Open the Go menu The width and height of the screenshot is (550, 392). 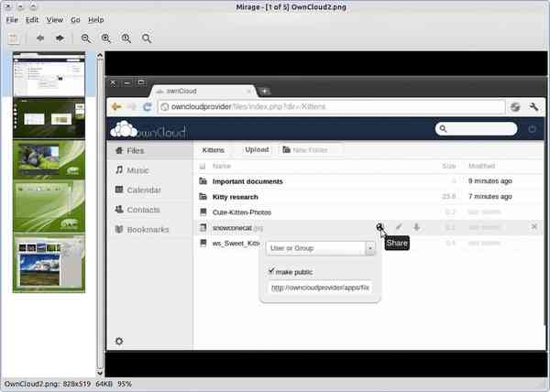point(76,19)
